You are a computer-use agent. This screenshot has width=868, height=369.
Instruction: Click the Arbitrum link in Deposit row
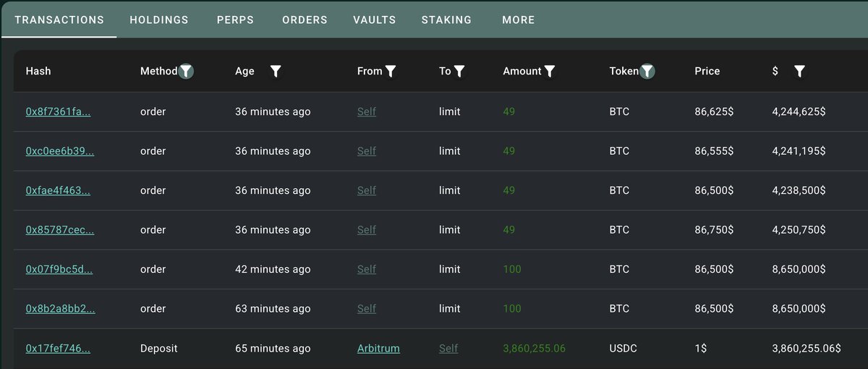point(378,349)
